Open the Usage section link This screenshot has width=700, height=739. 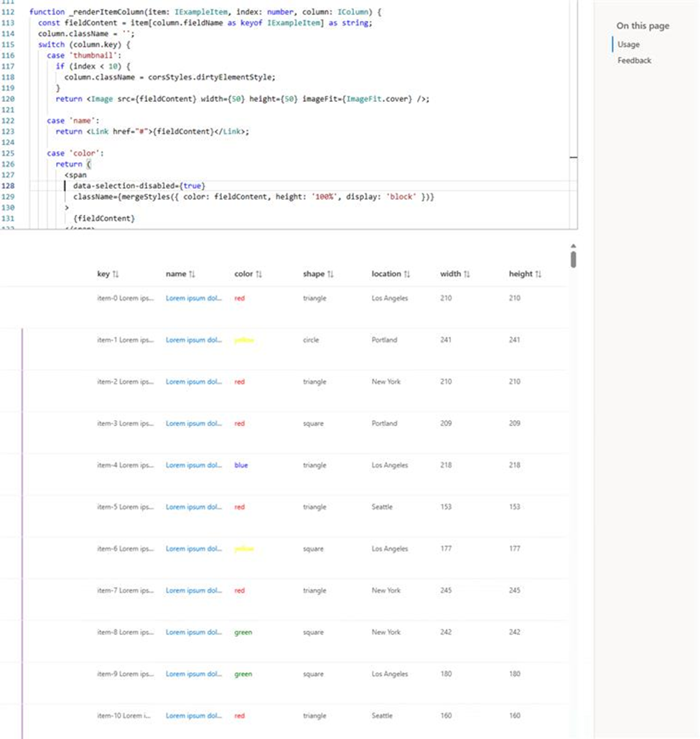(x=629, y=44)
